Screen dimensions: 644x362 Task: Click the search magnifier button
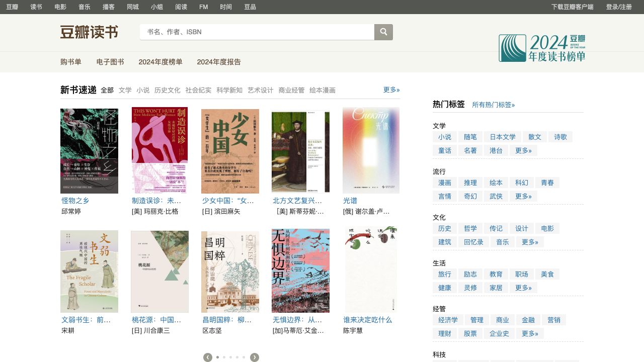coord(383,32)
